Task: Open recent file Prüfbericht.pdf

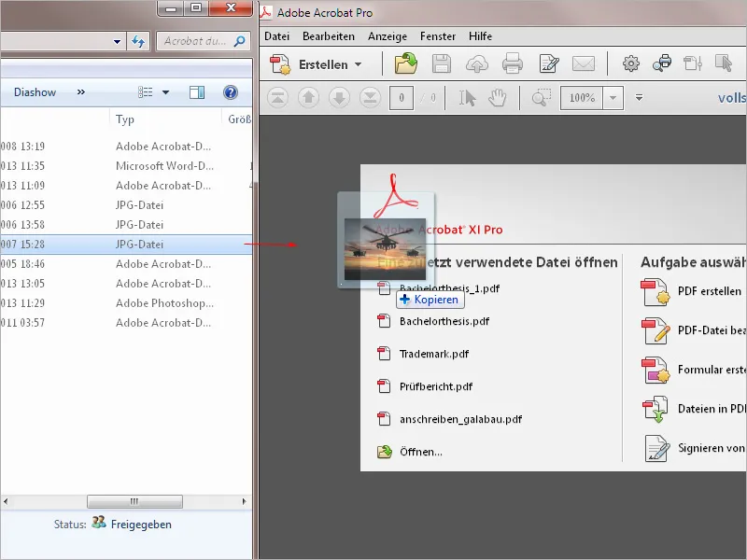Action: [x=436, y=386]
